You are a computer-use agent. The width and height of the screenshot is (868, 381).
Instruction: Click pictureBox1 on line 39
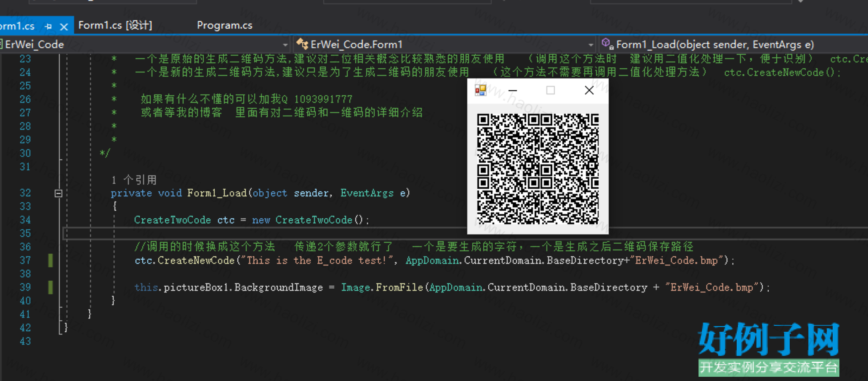pos(196,287)
